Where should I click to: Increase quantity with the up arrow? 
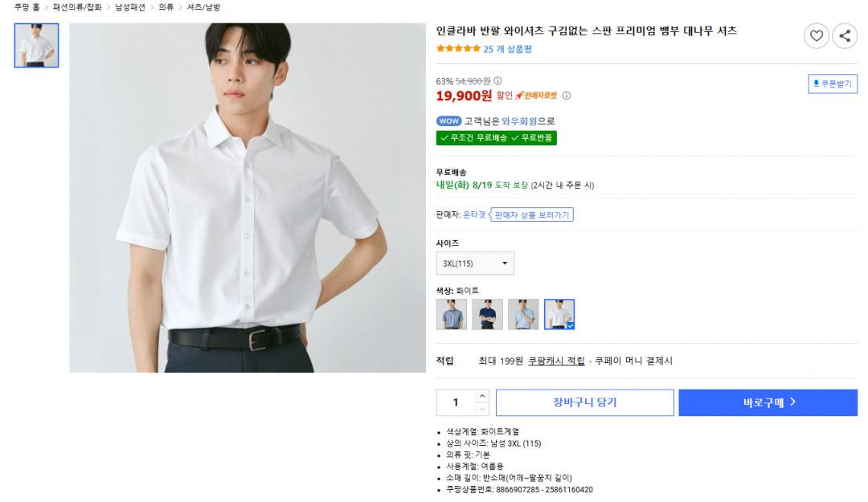(481, 396)
